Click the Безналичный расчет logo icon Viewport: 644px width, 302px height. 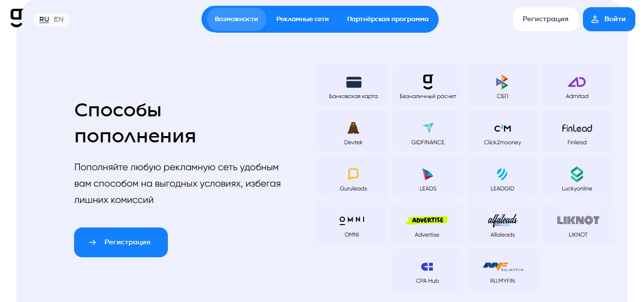point(428,82)
